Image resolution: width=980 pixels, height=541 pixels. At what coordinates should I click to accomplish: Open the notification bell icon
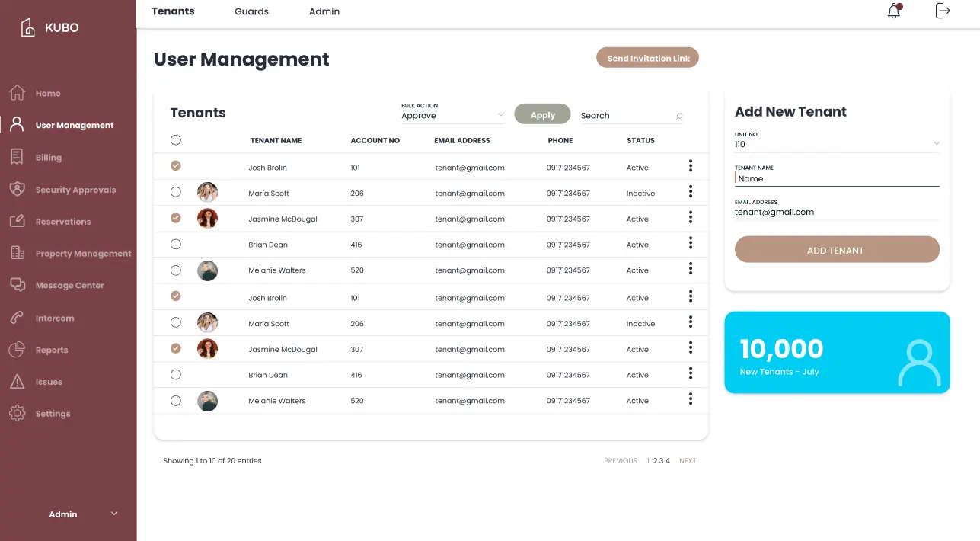tap(894, 11)
